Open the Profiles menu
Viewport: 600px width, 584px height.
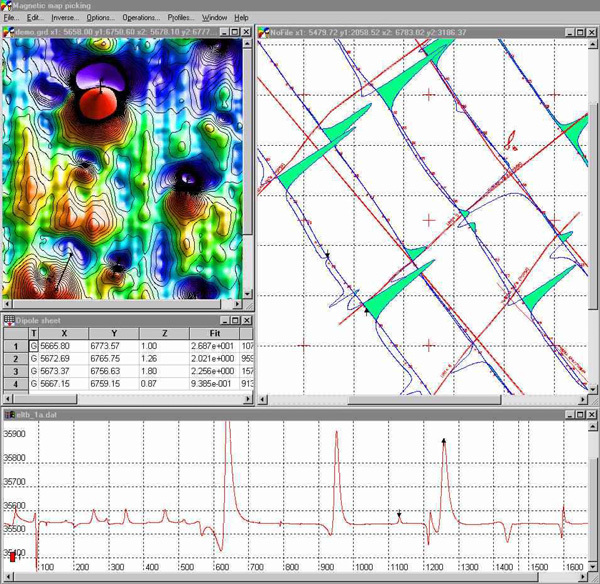(x=181, y=18)
